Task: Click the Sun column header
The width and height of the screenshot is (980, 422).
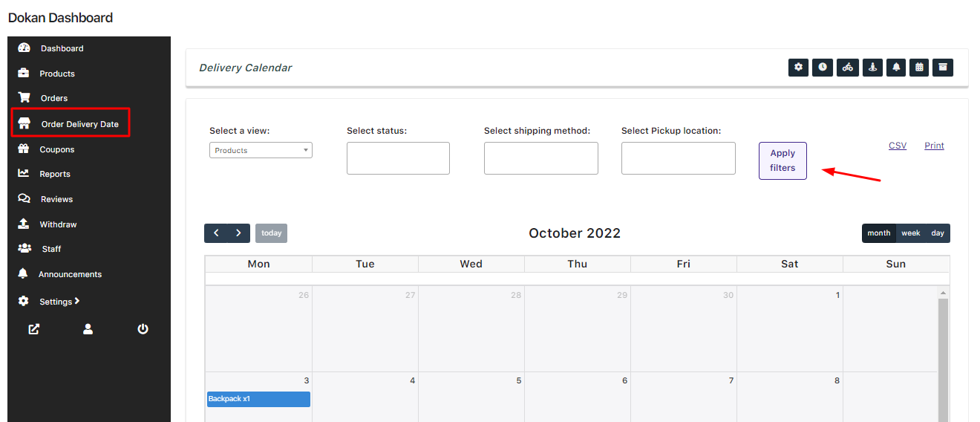Action: pos(896,264)
